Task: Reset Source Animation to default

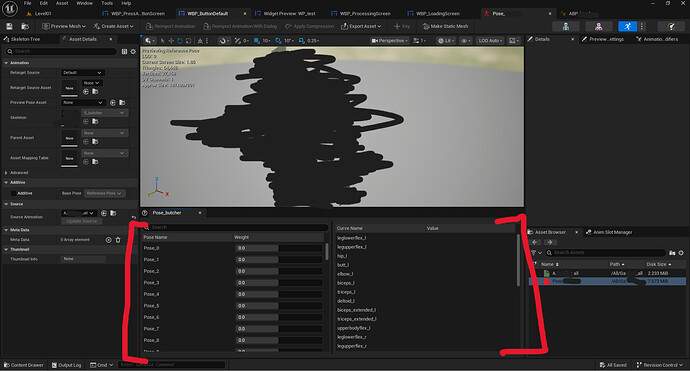Action: click(133, 217)
